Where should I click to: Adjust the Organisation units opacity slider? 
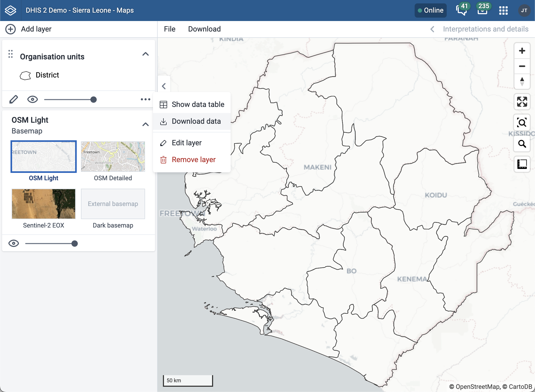[94, 99]
